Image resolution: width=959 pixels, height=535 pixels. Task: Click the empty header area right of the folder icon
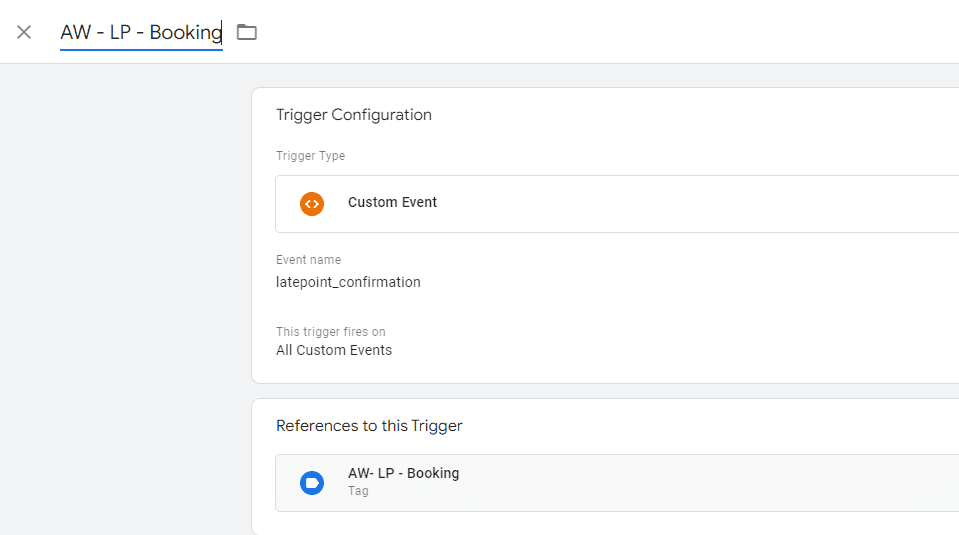pyautogui.click(x=600, y=32)
